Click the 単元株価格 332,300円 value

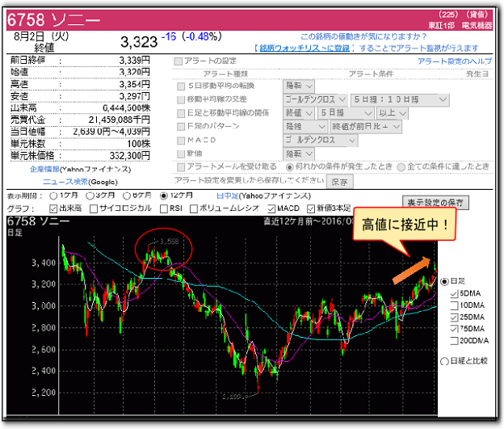tap(129, 156)
